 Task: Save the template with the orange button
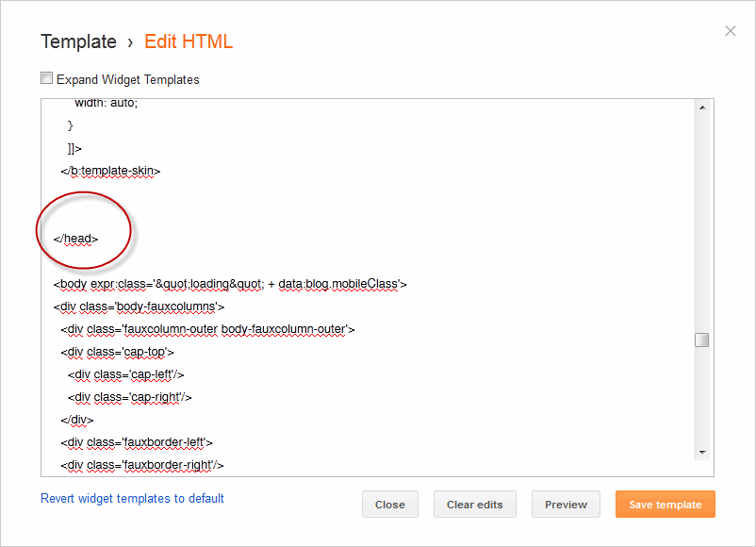click(x=665, y=505)
